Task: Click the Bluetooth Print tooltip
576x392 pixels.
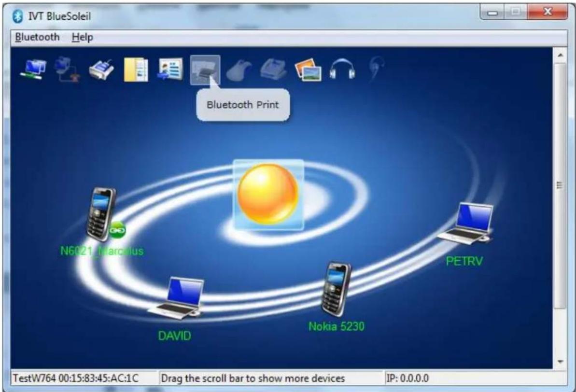Action: pos(243,105)
